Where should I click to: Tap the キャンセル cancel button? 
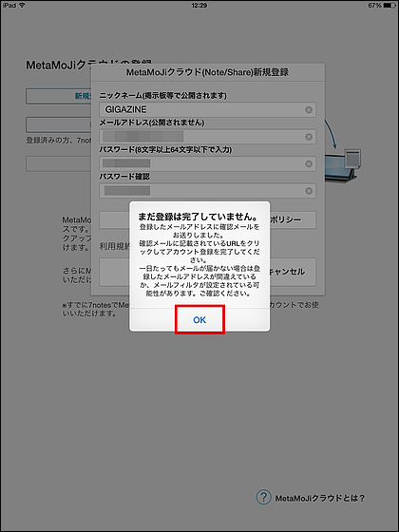(293, 272)
